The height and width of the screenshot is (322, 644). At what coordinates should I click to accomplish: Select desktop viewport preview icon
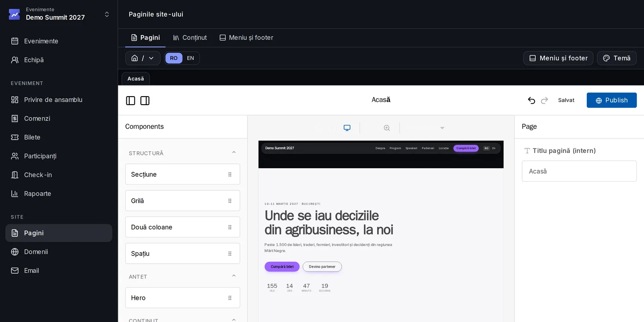point(347,128)
